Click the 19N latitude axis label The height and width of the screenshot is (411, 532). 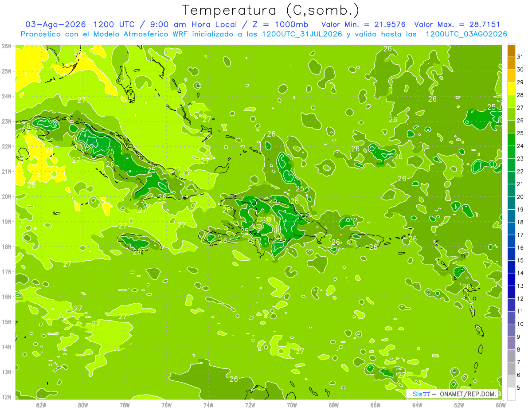click(x=7, y=221)
